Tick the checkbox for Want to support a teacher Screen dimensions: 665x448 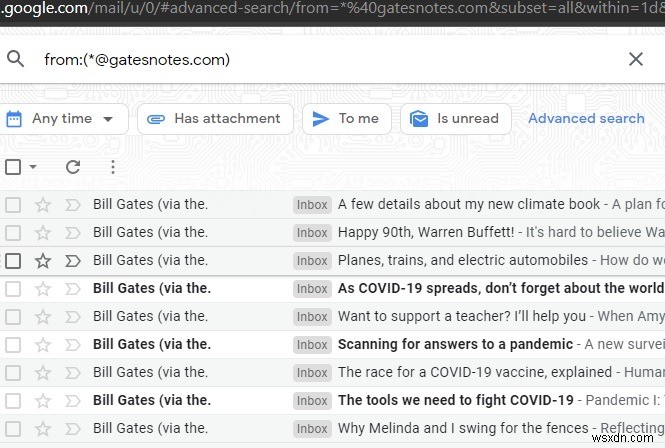[13, 317]
